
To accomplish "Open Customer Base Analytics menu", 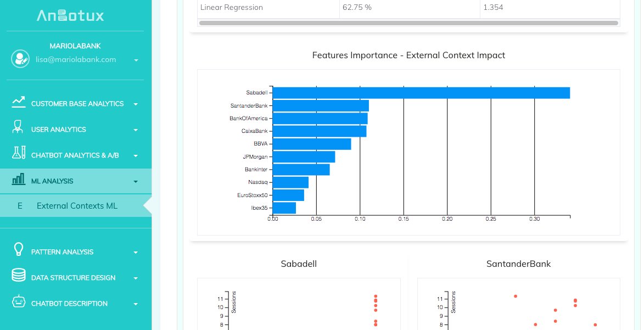I will [76, 104].
